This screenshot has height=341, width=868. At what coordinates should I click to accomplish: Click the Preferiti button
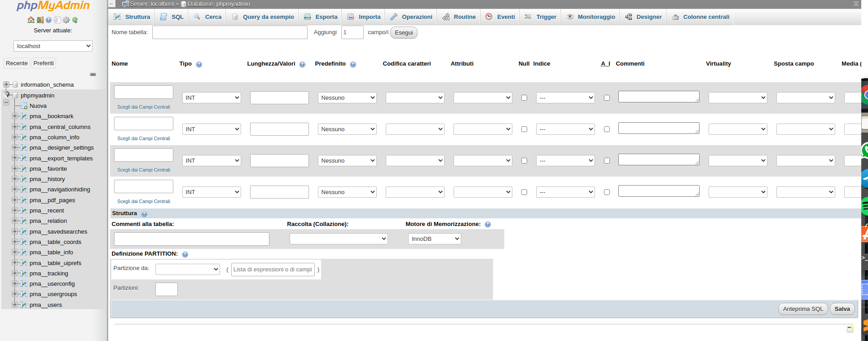pos(44,63)
